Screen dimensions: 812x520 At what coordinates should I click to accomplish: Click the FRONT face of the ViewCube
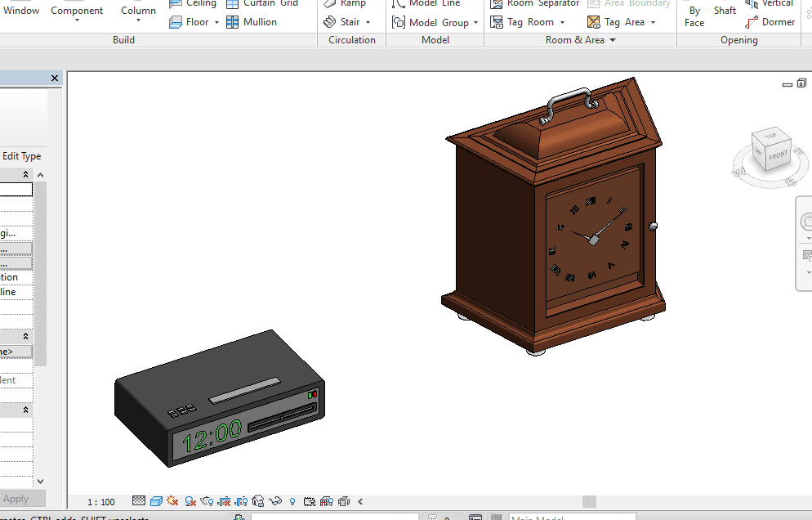[777, 156]
